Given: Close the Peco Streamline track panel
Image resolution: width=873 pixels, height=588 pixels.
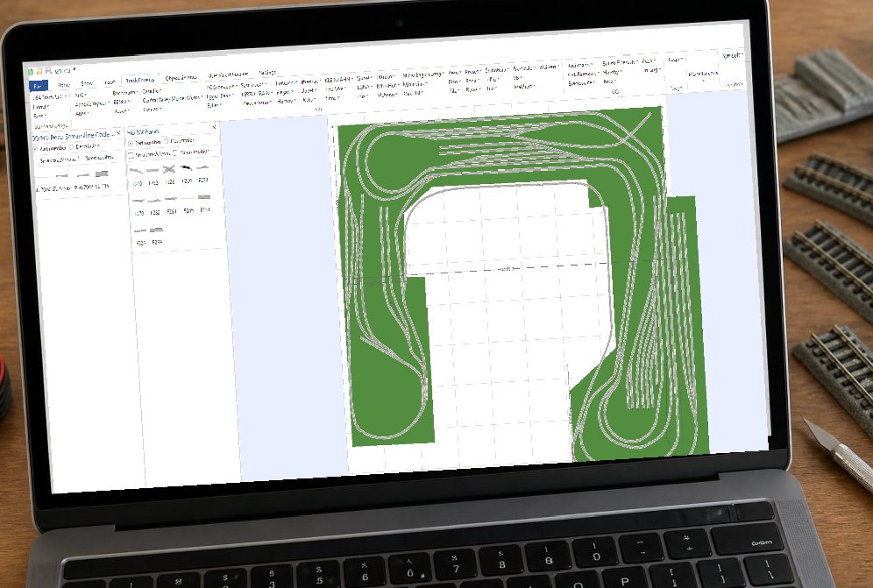Looking at the screenshot, I should coord(118,133).
